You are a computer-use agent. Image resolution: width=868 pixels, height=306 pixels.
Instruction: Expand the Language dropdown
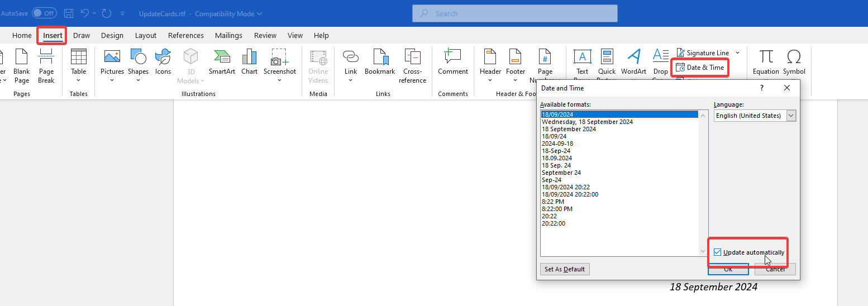click(x=791, y=116)
